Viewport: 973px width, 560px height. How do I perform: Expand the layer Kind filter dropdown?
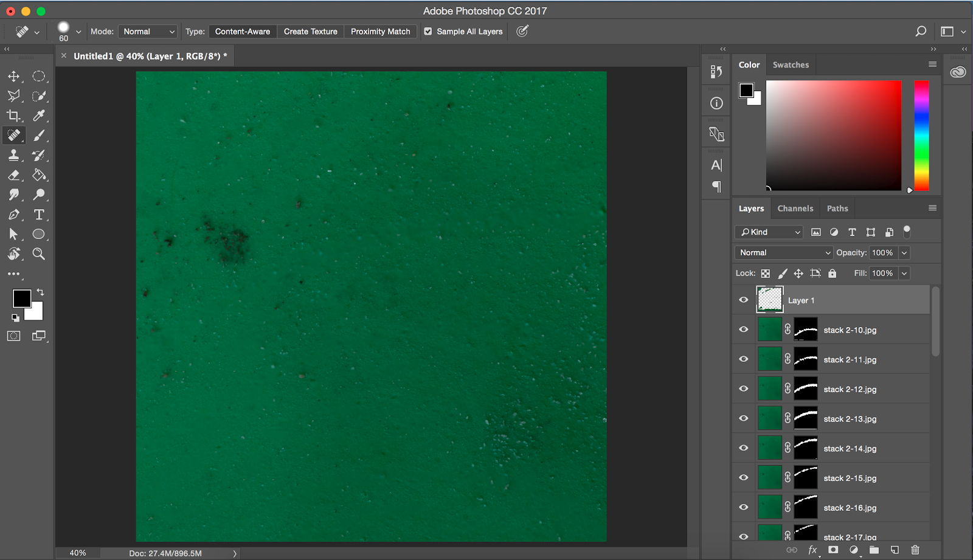point(769,232)
